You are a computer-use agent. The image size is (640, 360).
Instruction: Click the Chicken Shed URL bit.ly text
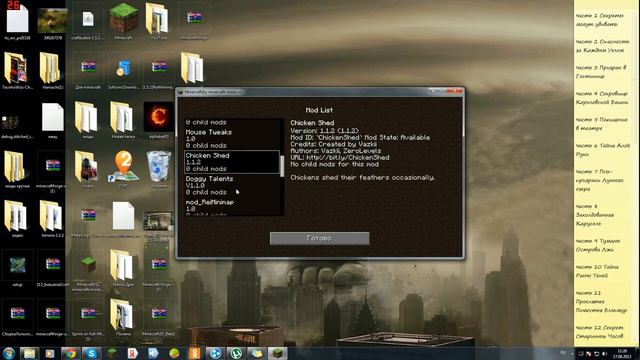pyautogui.click(x=340, y=158)
